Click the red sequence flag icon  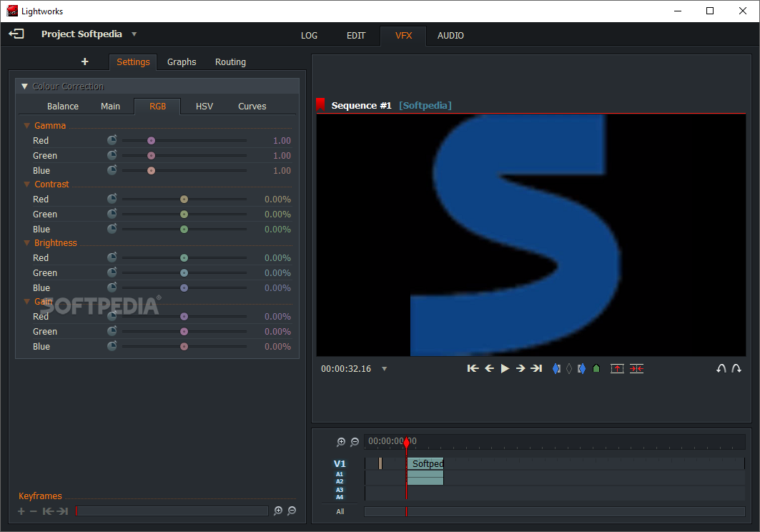[x=320, y=104]
